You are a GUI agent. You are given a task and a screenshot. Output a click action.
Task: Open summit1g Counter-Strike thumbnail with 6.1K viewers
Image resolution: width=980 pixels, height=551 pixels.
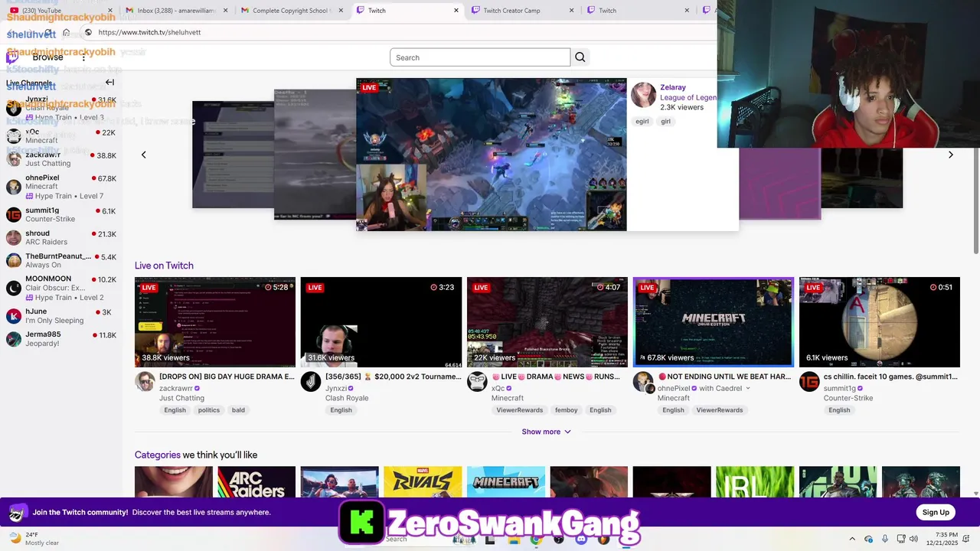[880, 322]
